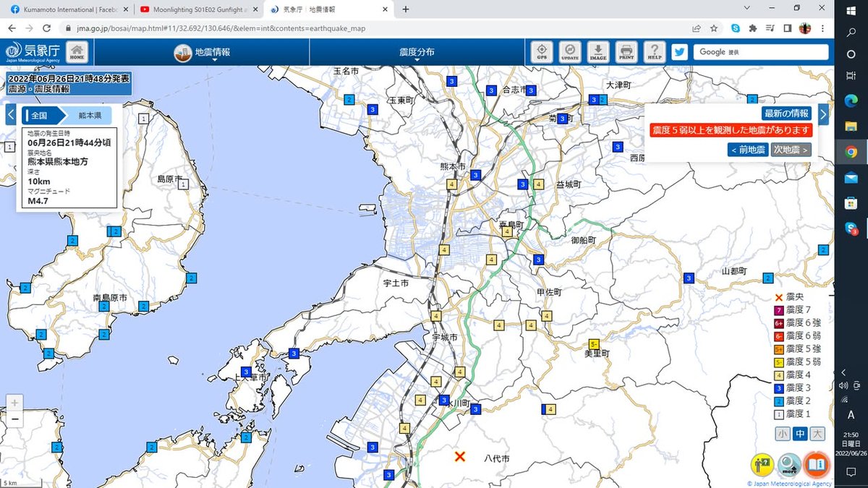
Task: Download the map via IMAGE icon
Action: point(597,52)
